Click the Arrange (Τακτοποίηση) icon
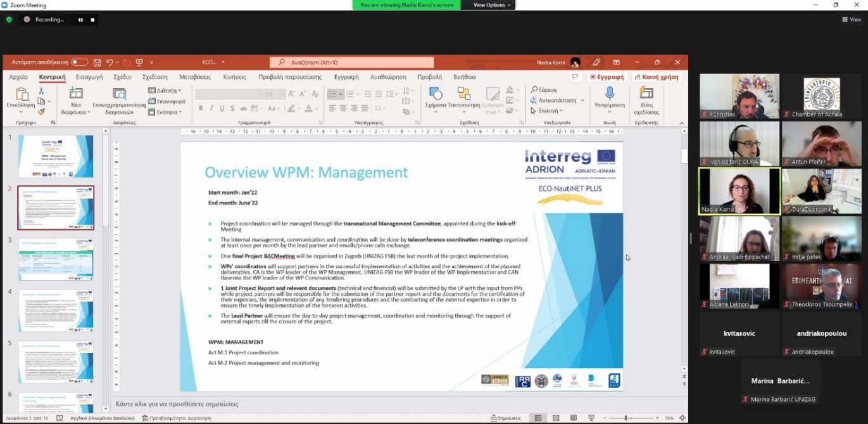The image size is (868, 424). [463, 94]
